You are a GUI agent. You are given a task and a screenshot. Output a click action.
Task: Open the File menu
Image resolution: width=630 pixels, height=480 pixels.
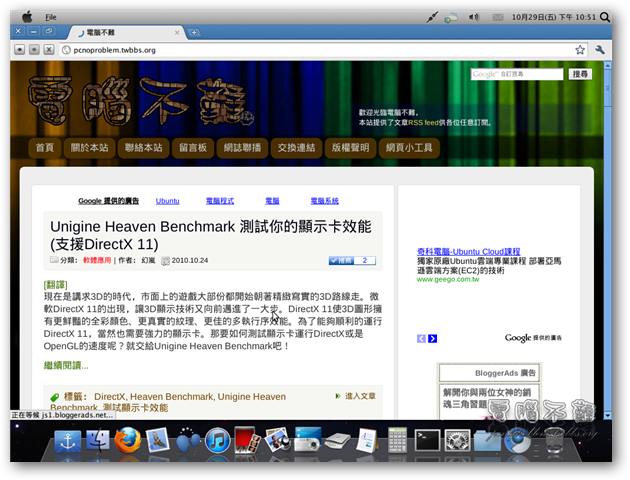(x=50, y=17)
